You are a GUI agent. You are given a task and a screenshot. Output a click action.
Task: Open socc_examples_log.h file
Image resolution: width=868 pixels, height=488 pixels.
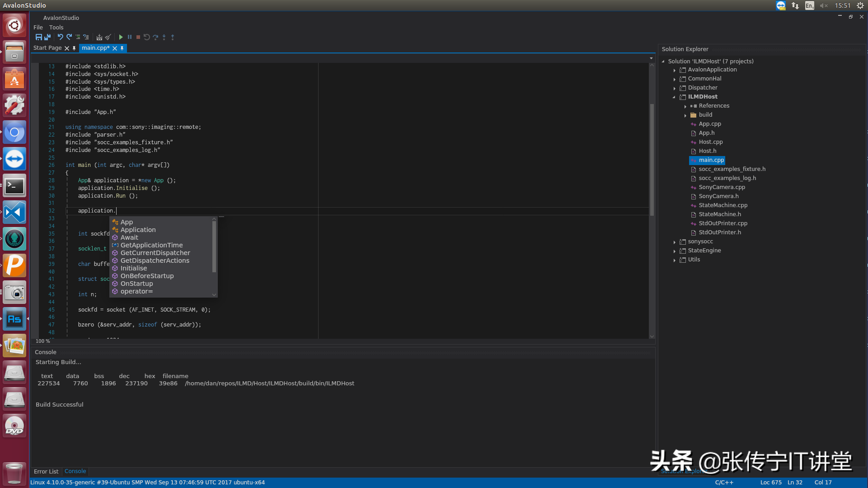coord(727,178)
